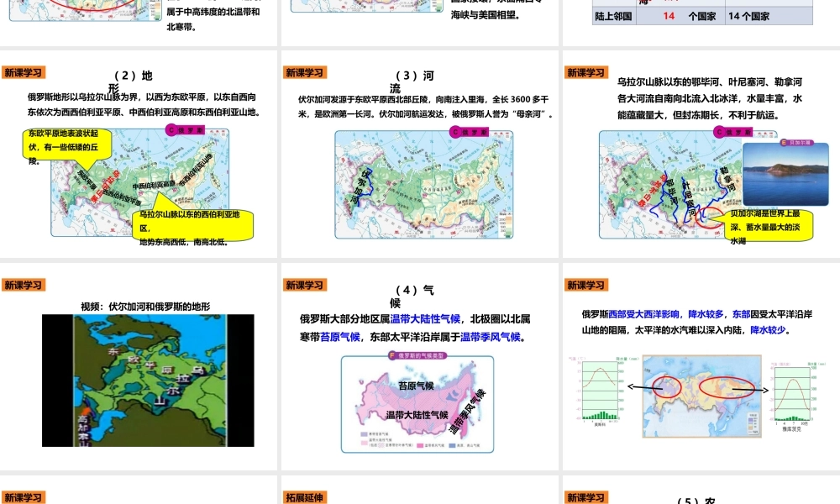This screenshot has height=504, width=840.
Task: Click the yellow callout 贝加尔湖是世界上最深
Action: point(769,224)
